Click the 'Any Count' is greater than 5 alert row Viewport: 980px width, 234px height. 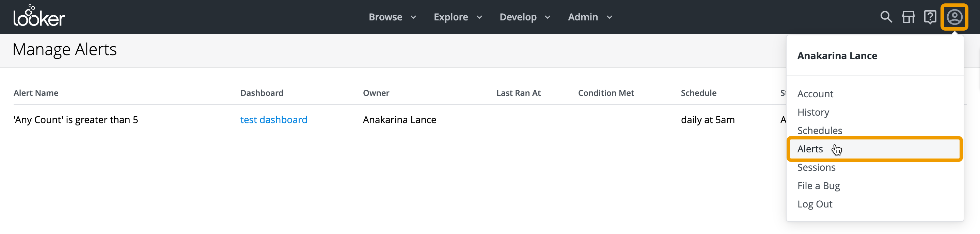click(x=76, y=120)
